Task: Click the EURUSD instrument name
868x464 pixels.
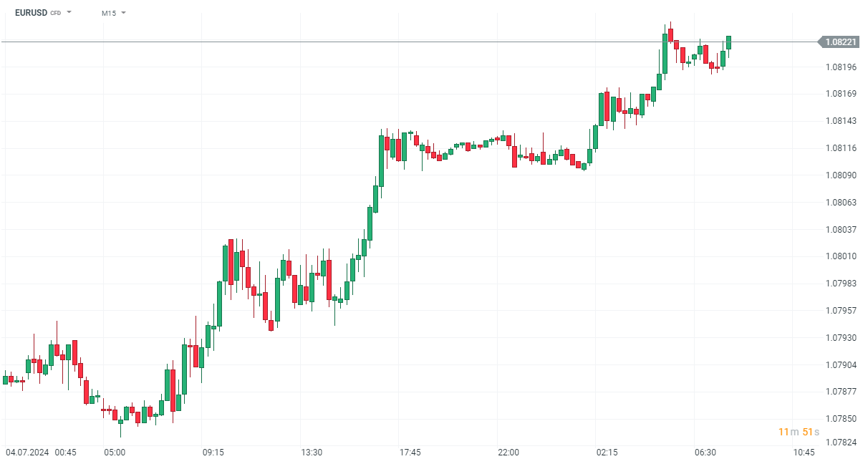Action: tap(30, 13)
